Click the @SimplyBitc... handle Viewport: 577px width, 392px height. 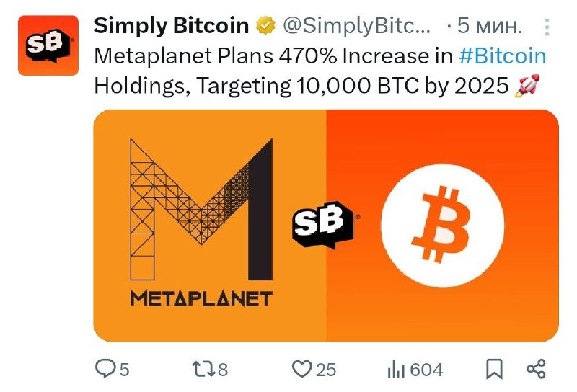(356, 26)
